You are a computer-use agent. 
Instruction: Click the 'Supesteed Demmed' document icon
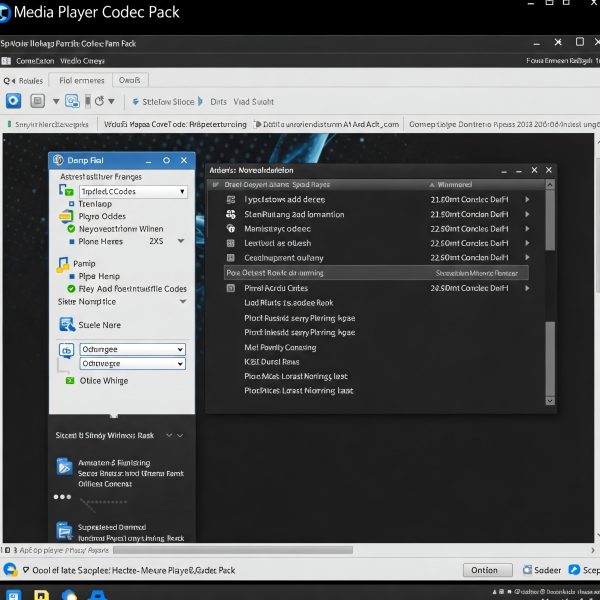pos(64,531)
